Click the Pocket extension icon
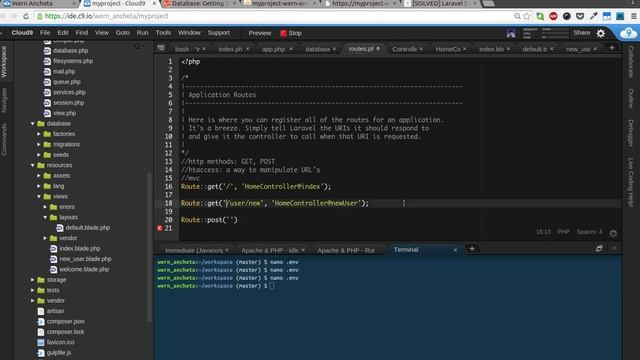640x360 pixels. [580, 16]
